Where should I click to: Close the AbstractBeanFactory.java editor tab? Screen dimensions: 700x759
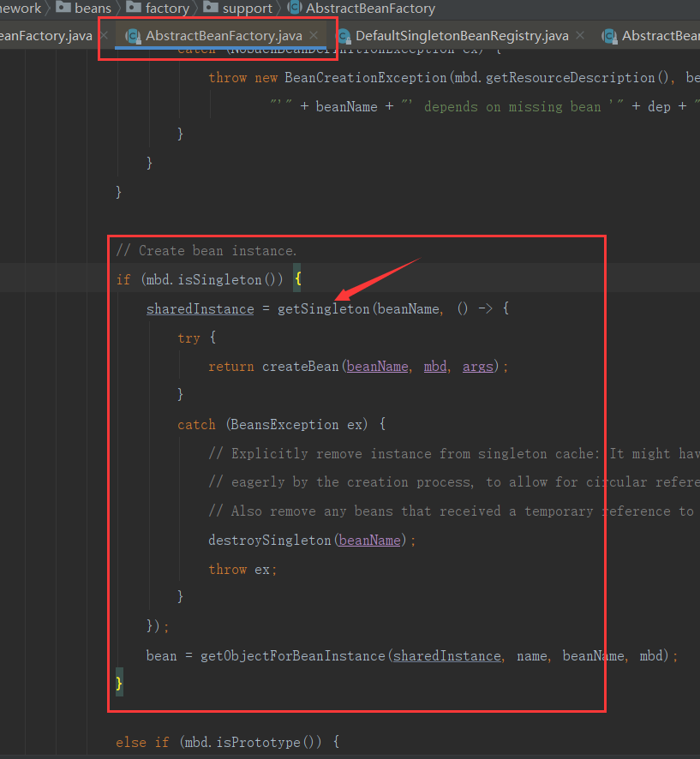coord(313,36)
